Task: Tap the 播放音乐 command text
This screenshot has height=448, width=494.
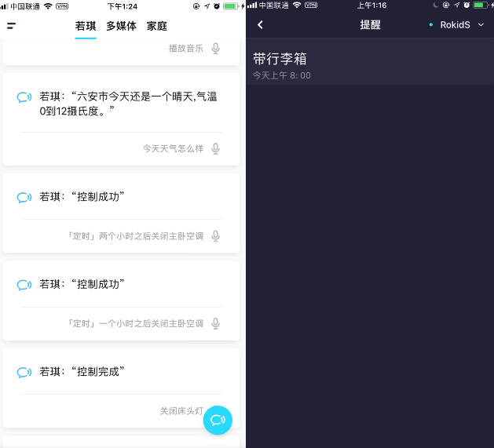Action: pyautogui.click(x=186, y=48)
